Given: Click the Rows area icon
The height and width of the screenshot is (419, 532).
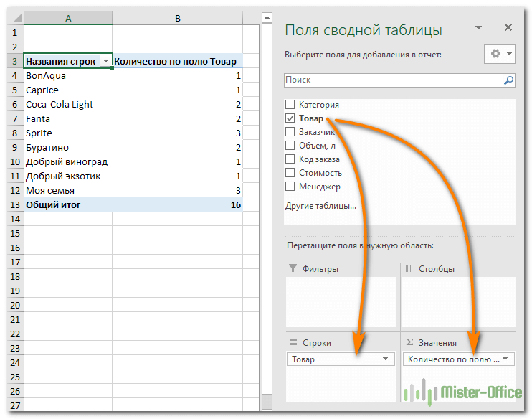Looking at the screenshot, I should pyautogui.click(x=293, y=342).
